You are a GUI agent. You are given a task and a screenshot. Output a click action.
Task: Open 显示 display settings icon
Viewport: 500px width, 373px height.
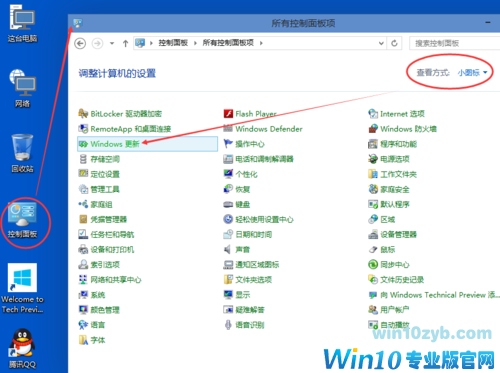coord(228,294)
